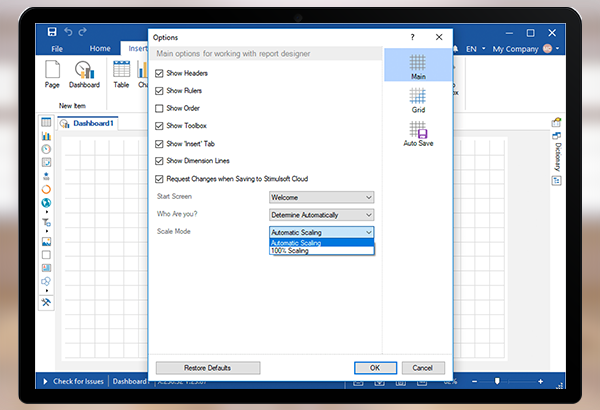Click the zoom slider in status bar
The height and width of the screenshot is (410, 600).
pos(497,381)
